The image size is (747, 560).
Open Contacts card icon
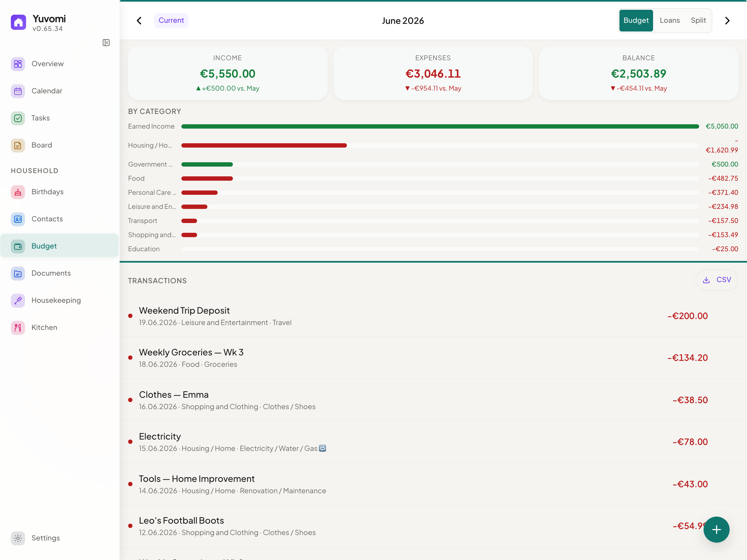point(18,219)
